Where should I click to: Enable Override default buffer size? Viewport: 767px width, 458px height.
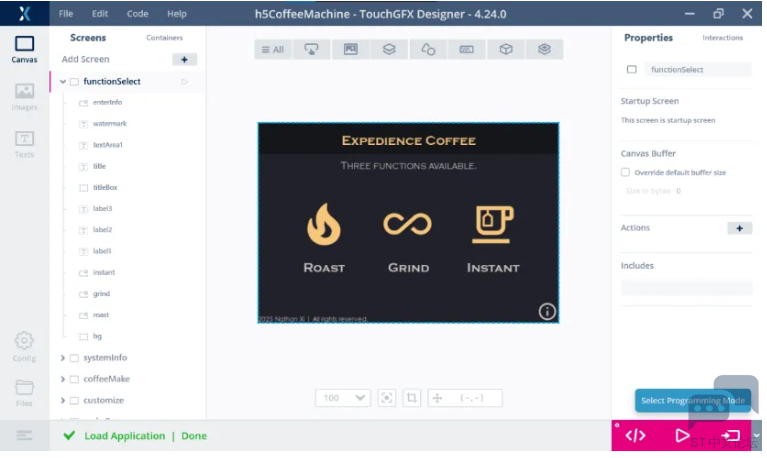coord(625,172)
